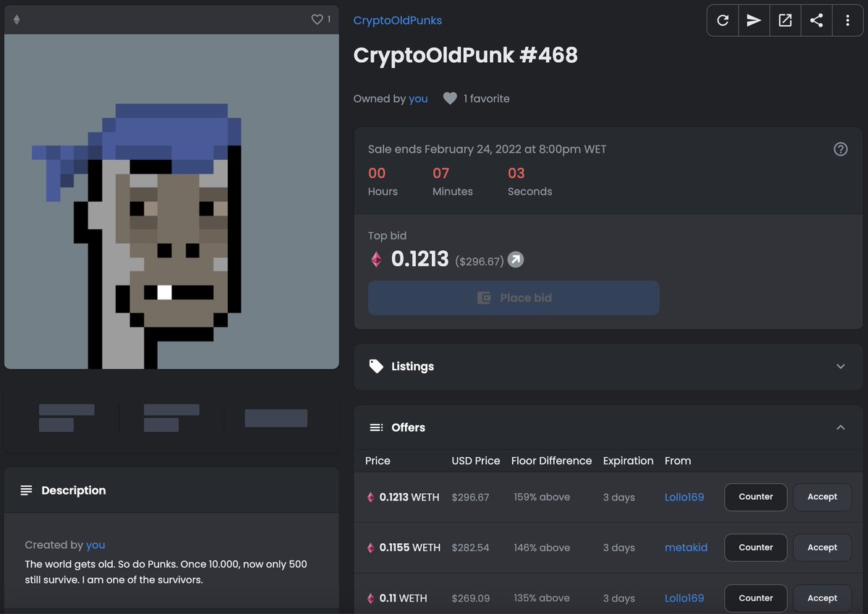Click the CryptoOldPunk #468 image
The image size is (868, 614).
tap(171, 202)
